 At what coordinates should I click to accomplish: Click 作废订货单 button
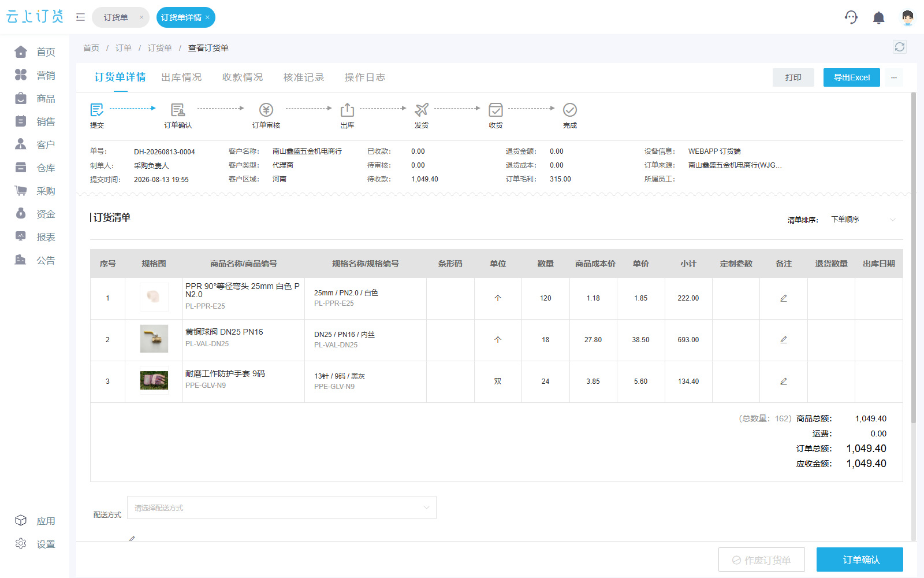762,560
